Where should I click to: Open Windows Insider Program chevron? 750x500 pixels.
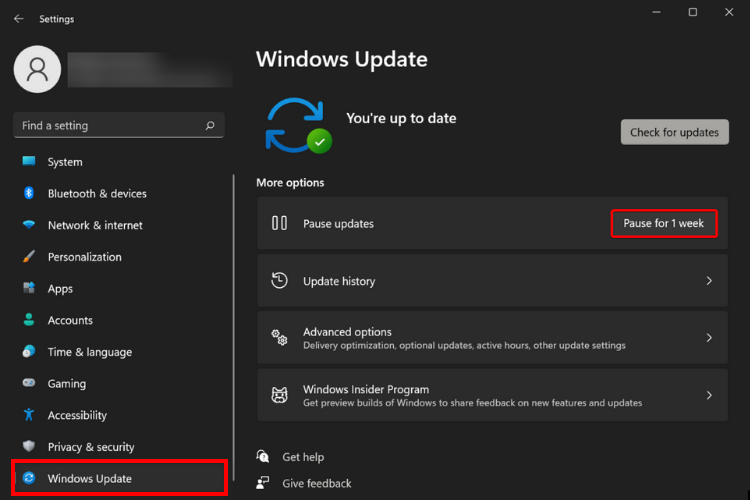pyautogui.click(x=709, y=395)
